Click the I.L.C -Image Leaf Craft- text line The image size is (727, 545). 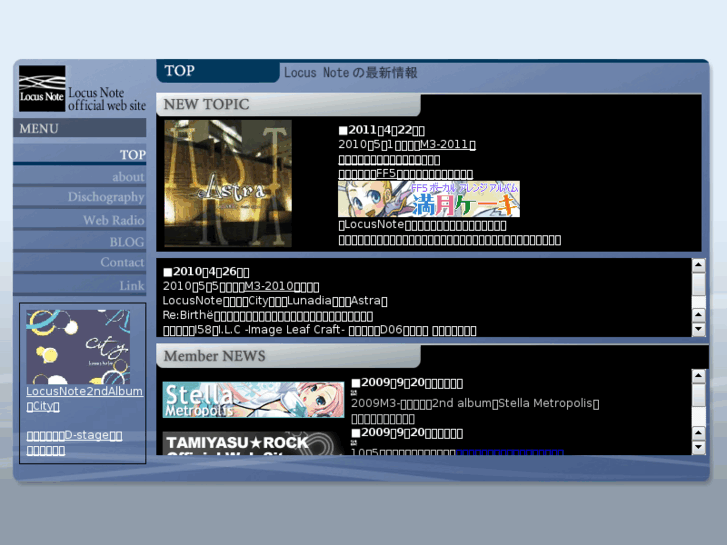point(319,330)
